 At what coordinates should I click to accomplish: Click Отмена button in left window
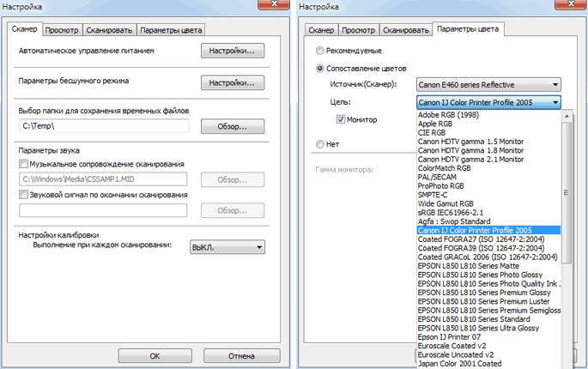pyautogui.click(x=241, y=355)
